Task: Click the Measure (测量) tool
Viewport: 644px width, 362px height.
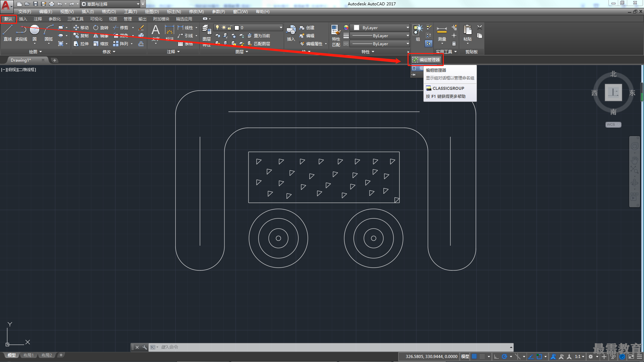Action: (442, 33)
